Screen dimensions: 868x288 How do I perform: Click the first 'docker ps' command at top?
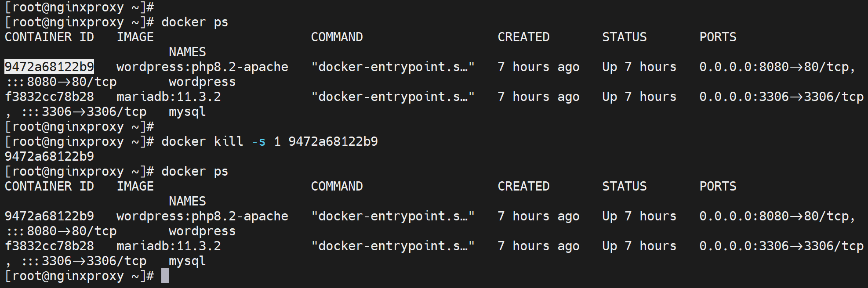click(195, 22)
